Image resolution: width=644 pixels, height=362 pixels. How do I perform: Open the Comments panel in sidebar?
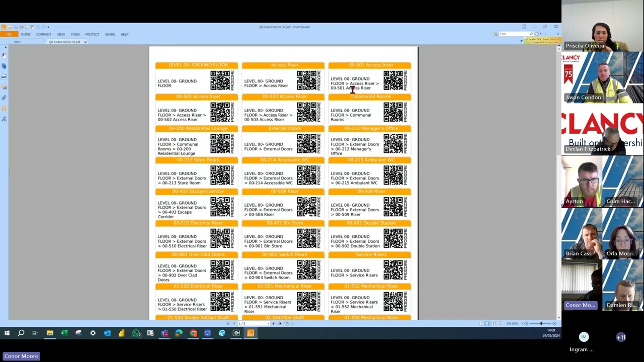coord(4,87)
